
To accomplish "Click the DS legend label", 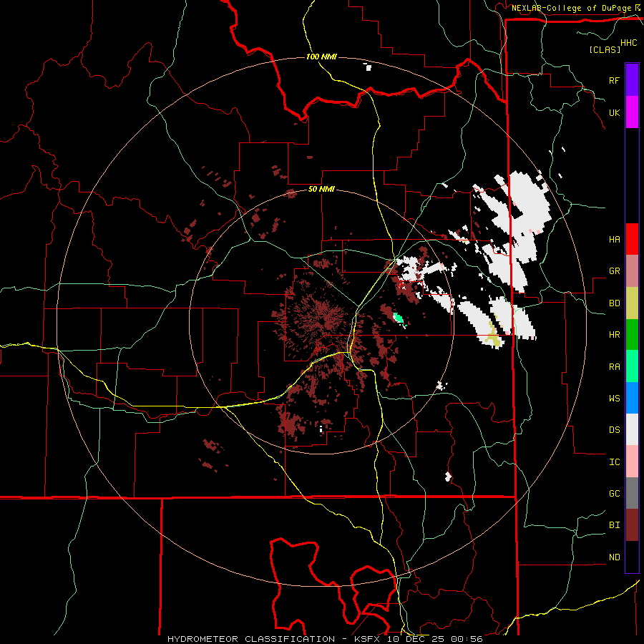I will tap(614, 430).
